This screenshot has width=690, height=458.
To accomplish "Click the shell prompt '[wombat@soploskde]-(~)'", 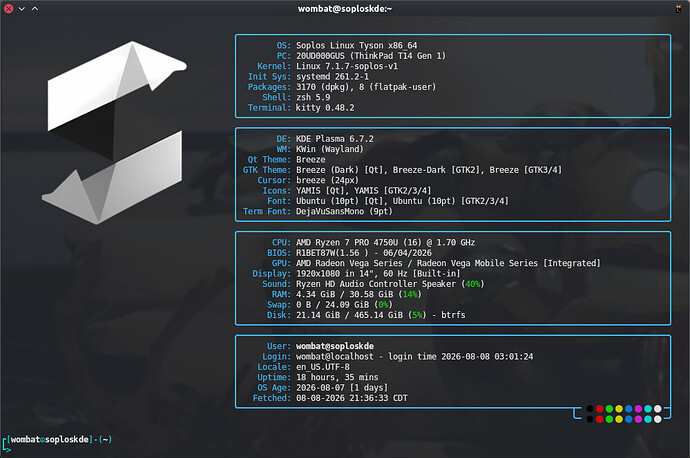I will [x=59, y=440].
